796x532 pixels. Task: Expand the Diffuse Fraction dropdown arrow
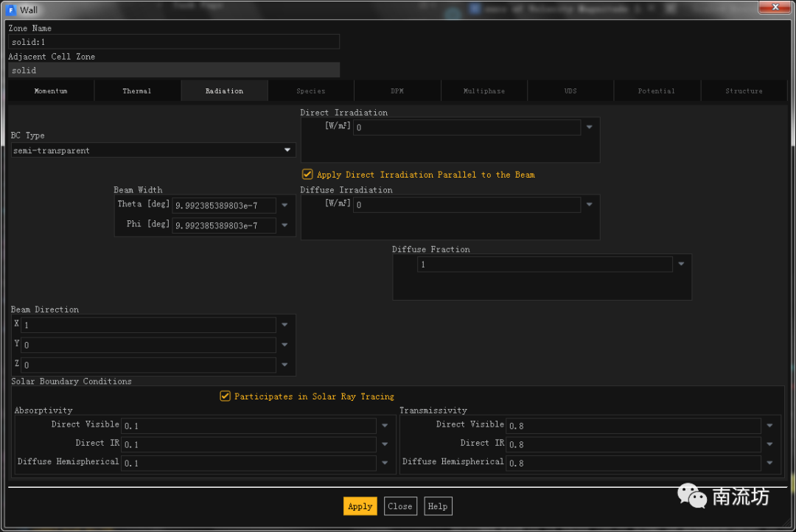coord(681,264)
